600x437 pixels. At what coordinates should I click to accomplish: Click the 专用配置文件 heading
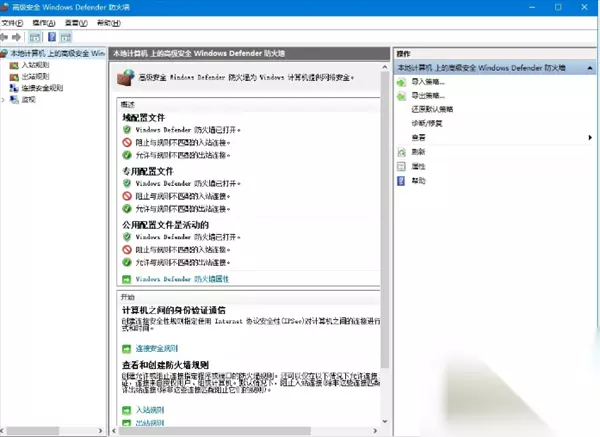click(x=148, y=171)
